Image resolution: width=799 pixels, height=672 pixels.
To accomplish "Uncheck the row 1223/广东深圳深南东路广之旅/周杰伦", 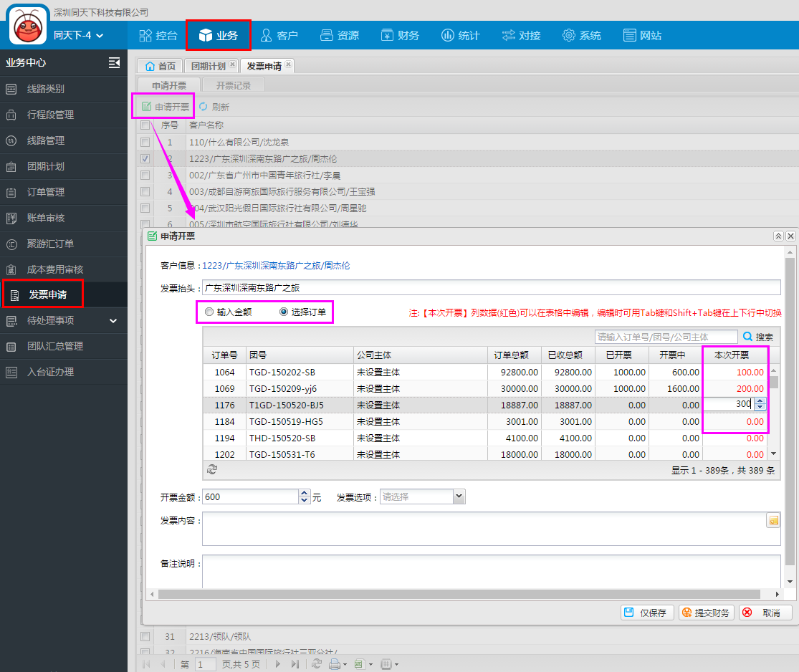I will click(145, 158).
